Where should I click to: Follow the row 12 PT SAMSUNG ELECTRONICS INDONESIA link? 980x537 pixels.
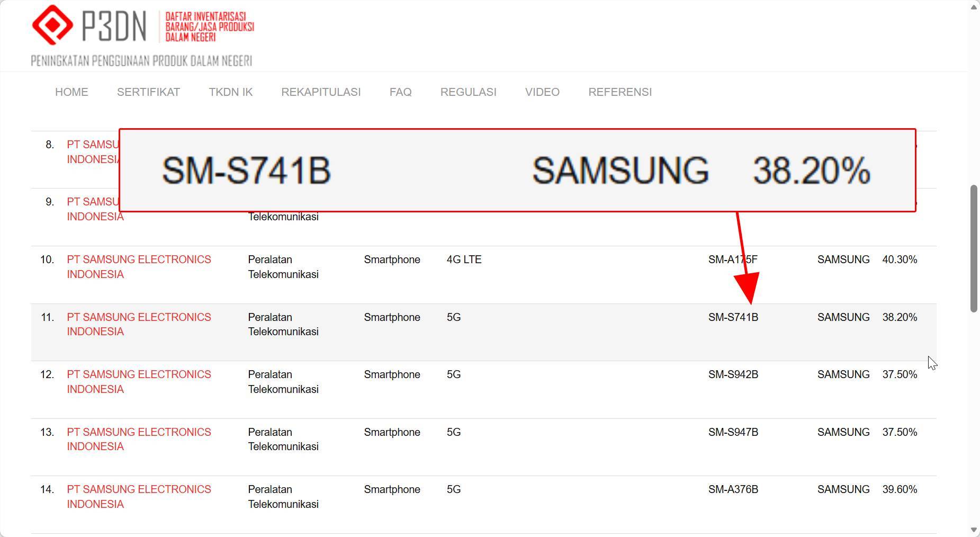coord(139,382)
